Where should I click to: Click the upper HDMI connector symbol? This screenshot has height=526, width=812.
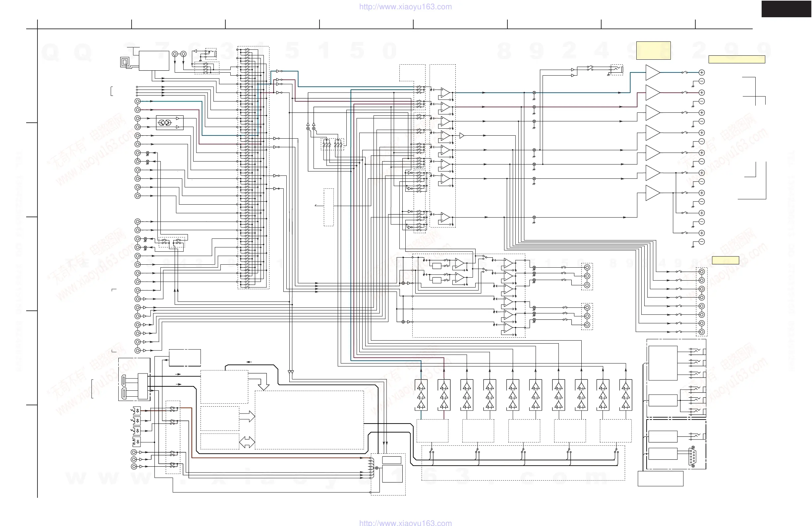click(x=124, y=380)
